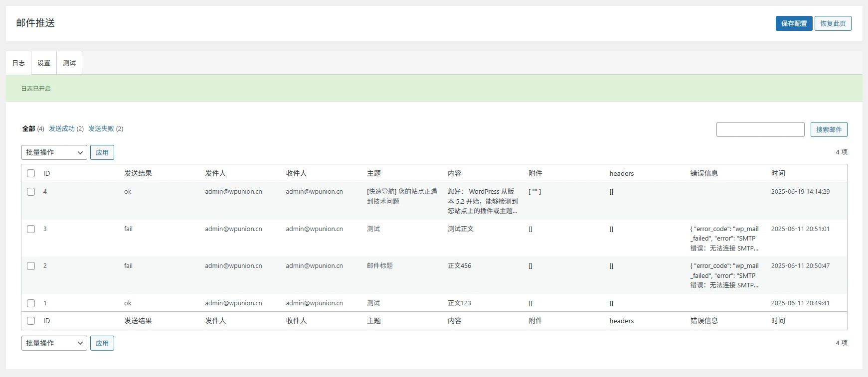Filter by 发送失败 emails
This screenshot has height=377, width=868.
(x=101, y=128)
